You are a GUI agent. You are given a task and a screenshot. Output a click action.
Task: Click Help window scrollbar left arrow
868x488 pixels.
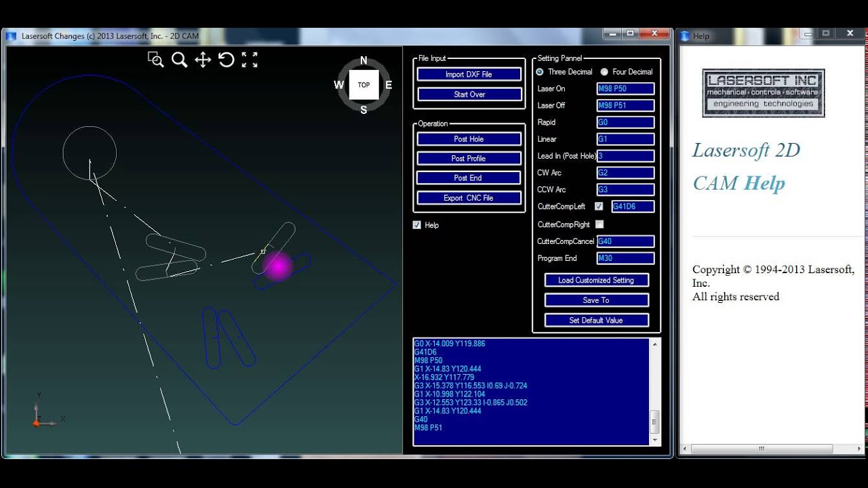coord(685,449)
